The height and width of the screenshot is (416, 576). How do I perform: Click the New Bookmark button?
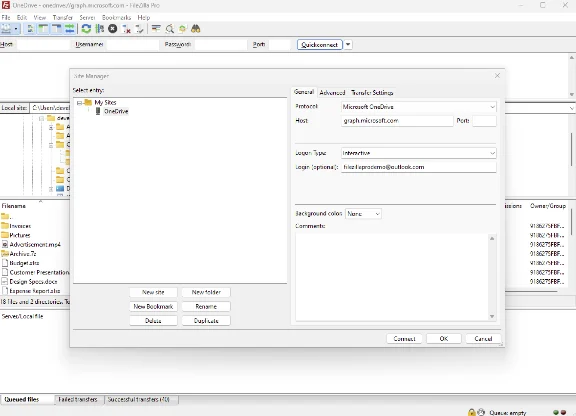(153, 306)
